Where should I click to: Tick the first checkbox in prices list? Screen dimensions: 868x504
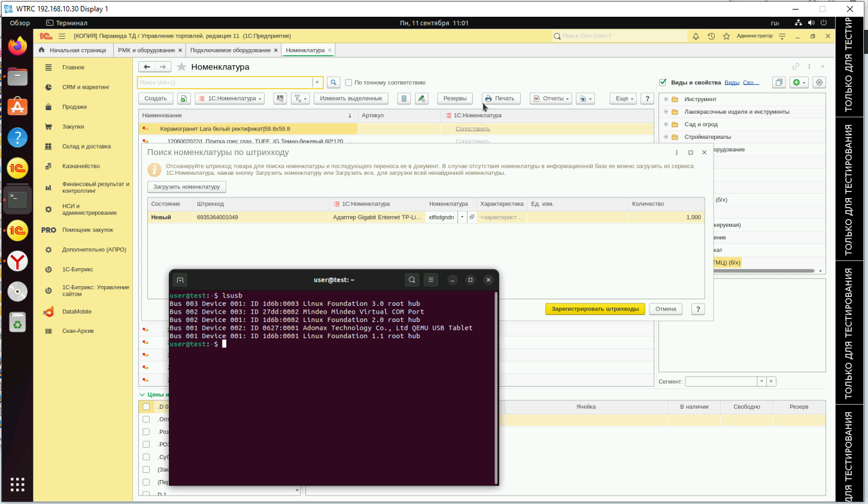pos(146,407)
